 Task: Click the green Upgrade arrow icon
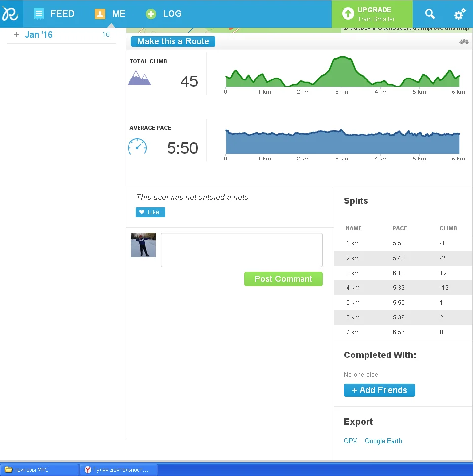(x=347, y=14)
